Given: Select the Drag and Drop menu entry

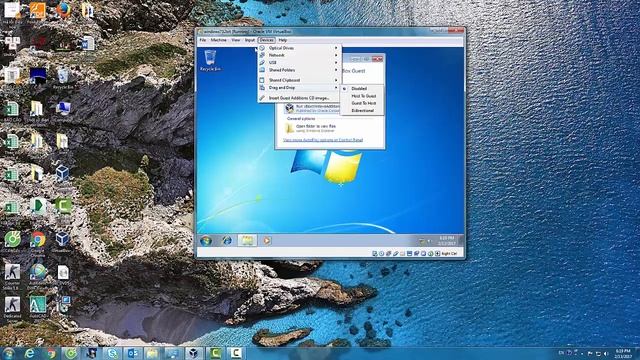Looking at the screenshot, I should click(299, 88).
